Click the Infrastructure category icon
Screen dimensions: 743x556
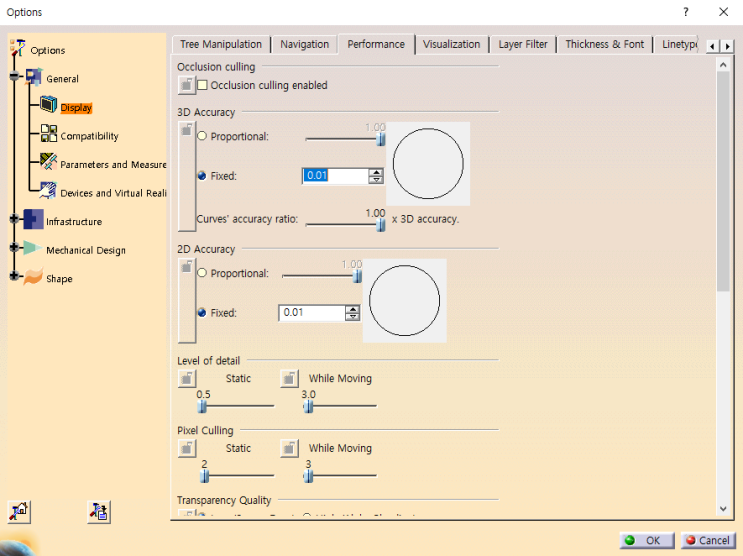[x=34, y=219]
